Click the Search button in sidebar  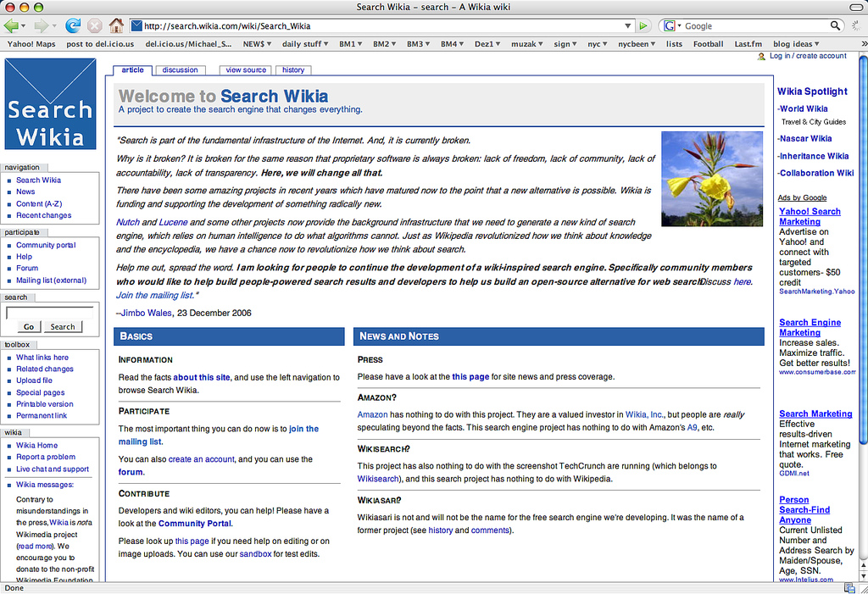[63, 326]
